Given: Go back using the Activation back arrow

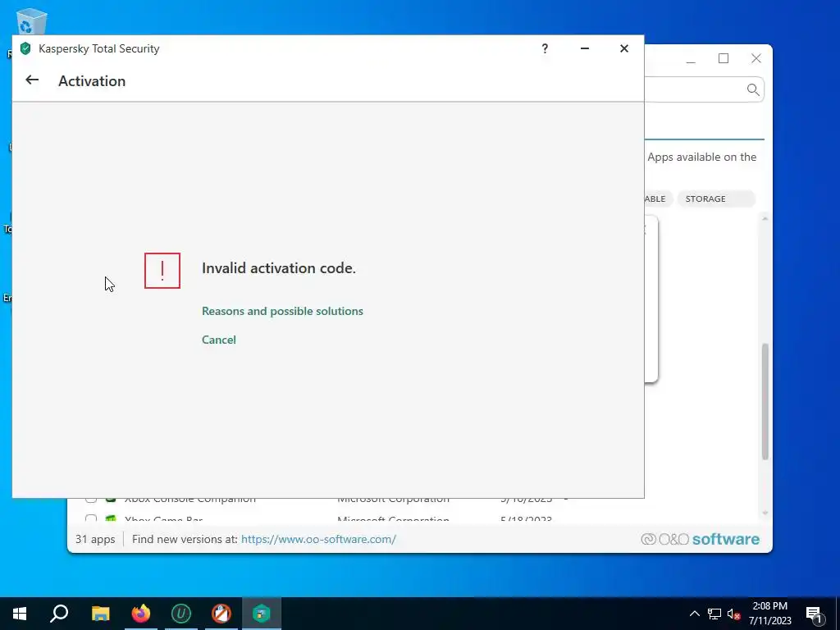Looking at the screenshot, I should click(x=32, y=80).
